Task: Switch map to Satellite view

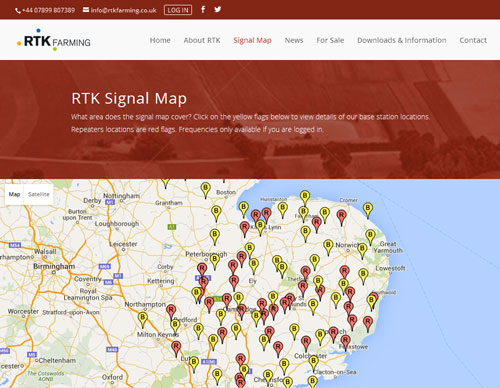Action: tap(39, 194)
